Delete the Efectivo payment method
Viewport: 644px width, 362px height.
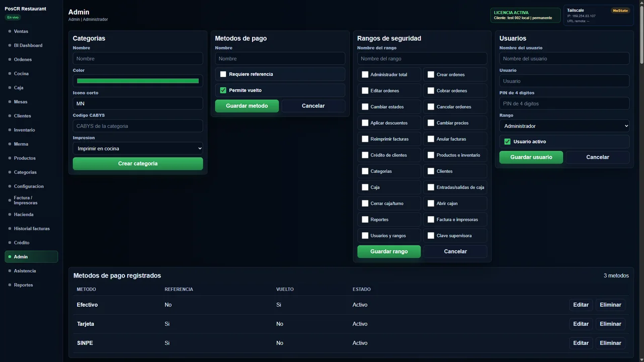click(610, 305)
